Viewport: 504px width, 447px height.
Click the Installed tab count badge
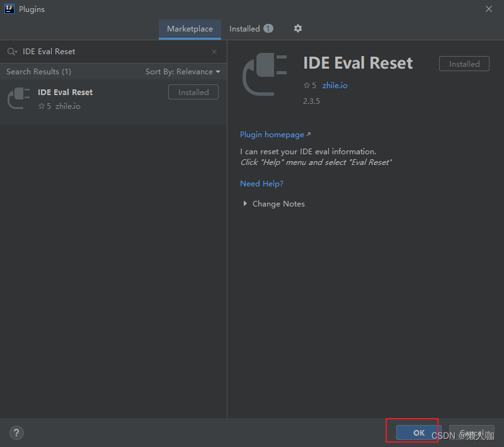pos(268,28)
